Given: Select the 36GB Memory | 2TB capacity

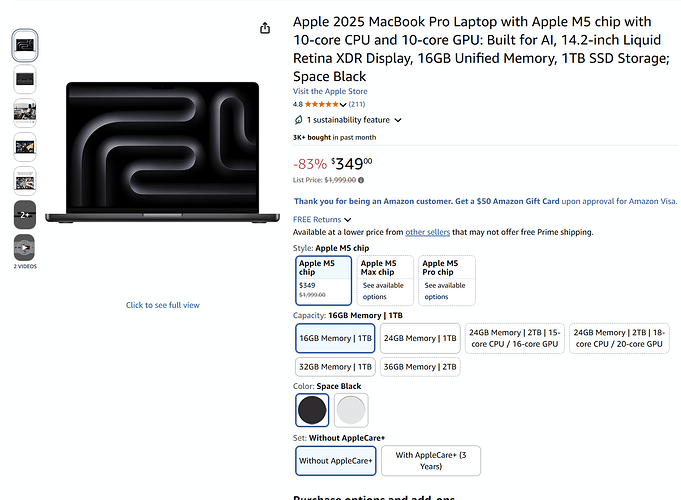Looking at the screenshot, I should [x=420, y=367].
